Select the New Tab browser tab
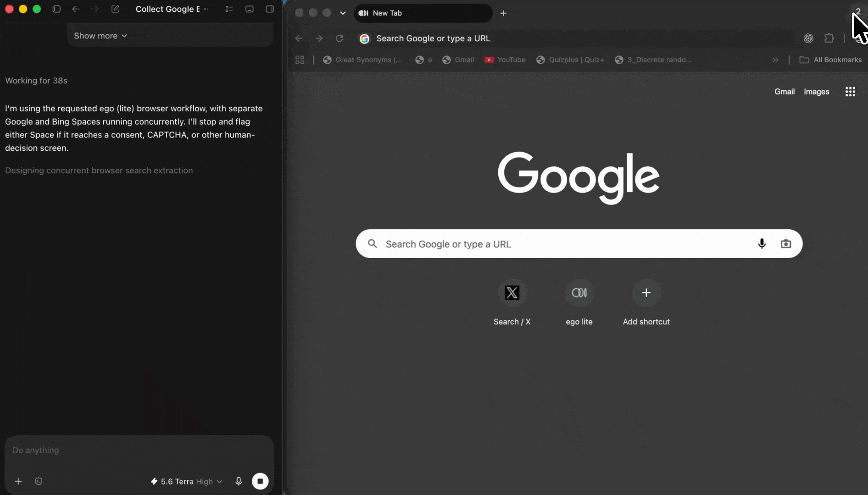Screen dimensions: 868x495 [423, 13]
